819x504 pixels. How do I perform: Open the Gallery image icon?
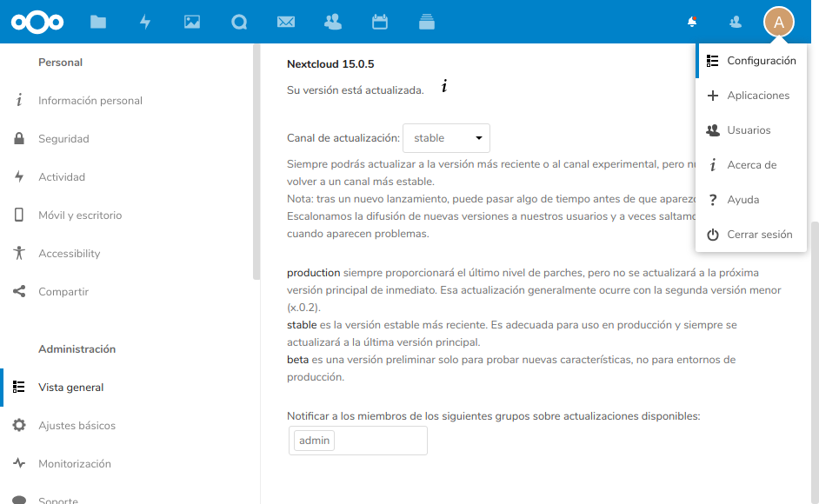(x=192, y=22)
